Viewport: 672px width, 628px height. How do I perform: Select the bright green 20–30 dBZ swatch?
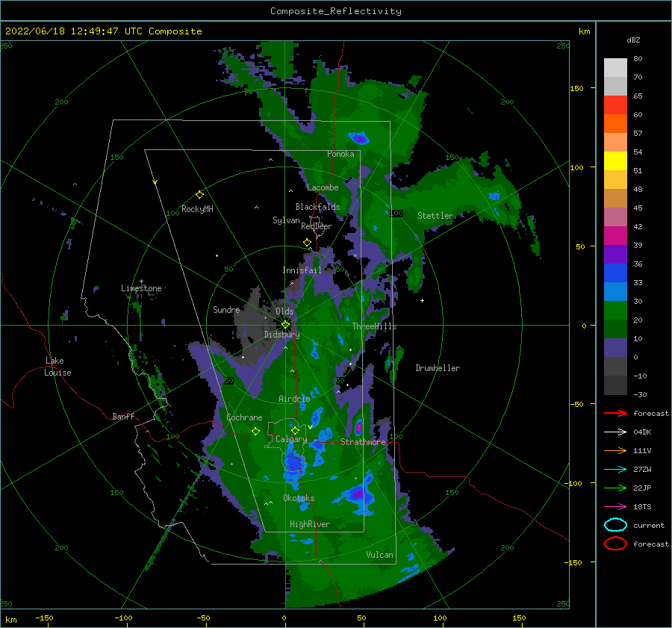coord(615,311)
